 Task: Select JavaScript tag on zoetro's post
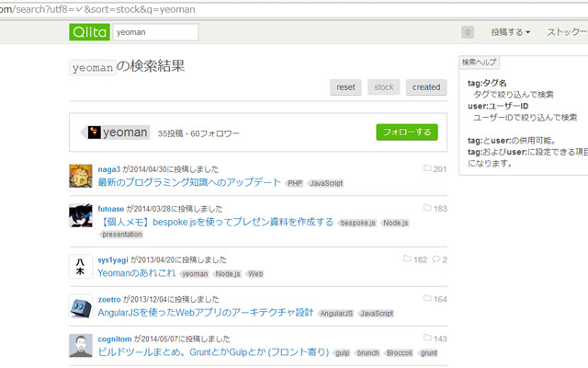pyautogui.click(x=376, y=314)
